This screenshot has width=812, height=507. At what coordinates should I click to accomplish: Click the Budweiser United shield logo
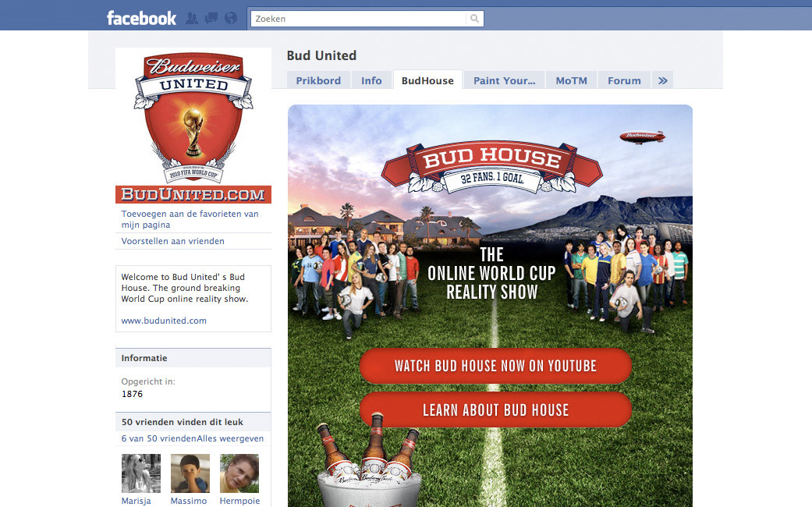point(193,117)
